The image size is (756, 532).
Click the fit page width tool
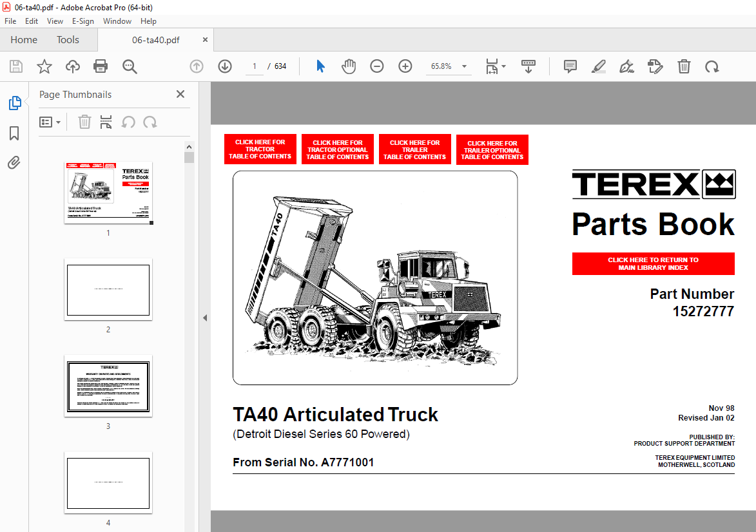[492, 66]
